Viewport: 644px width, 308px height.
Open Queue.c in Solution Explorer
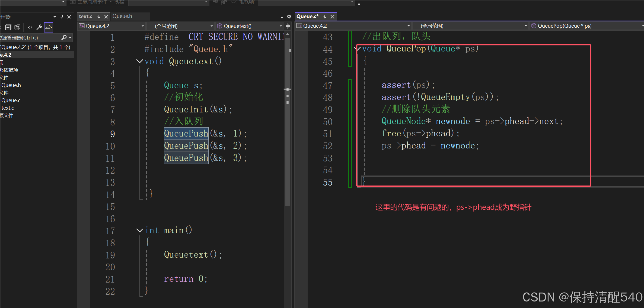[11, 100]
